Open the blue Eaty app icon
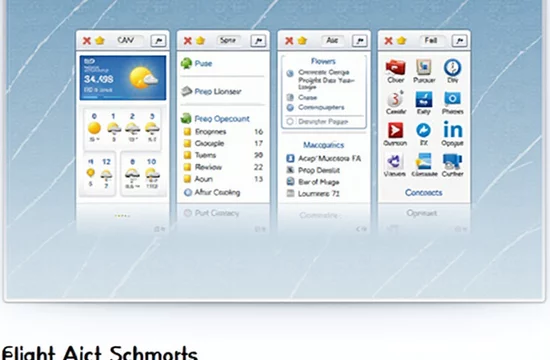Screen dimensions: 550x360 424,99
